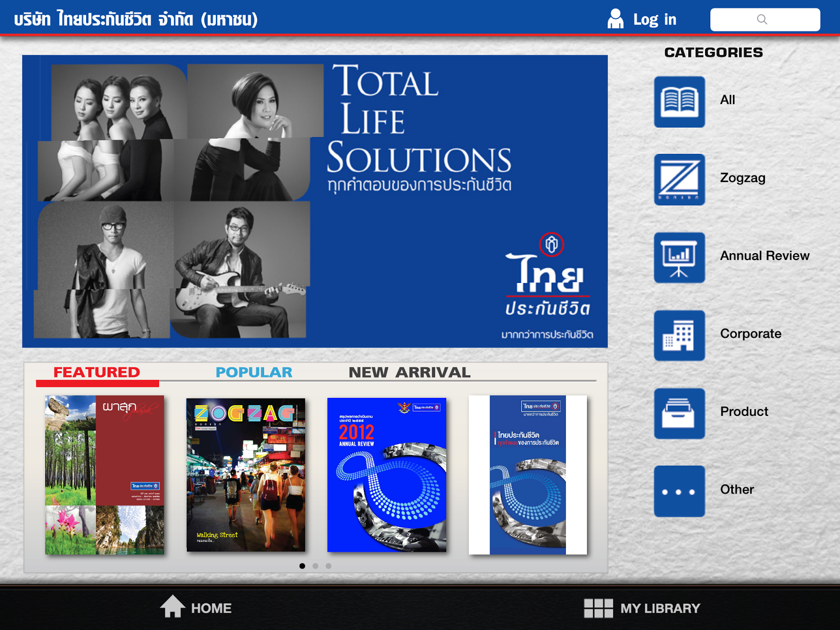Open the blue Thai Life brochure cover
The image size is (840, 630).
point(528,475)
